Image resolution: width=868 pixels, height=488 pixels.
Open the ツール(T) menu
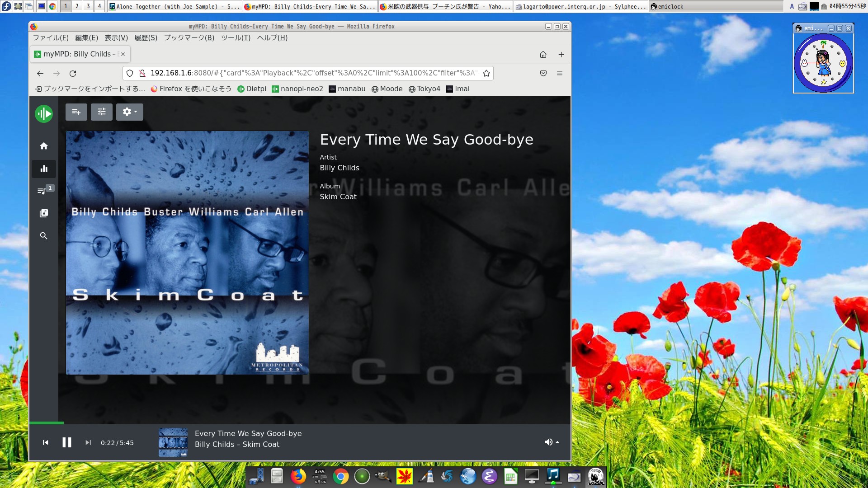click(236, 38)
